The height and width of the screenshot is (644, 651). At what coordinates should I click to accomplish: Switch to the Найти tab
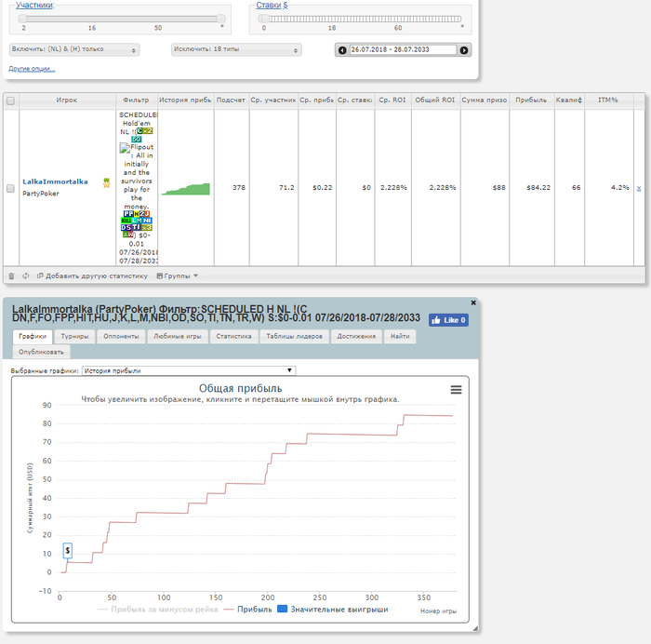[400, 337]
